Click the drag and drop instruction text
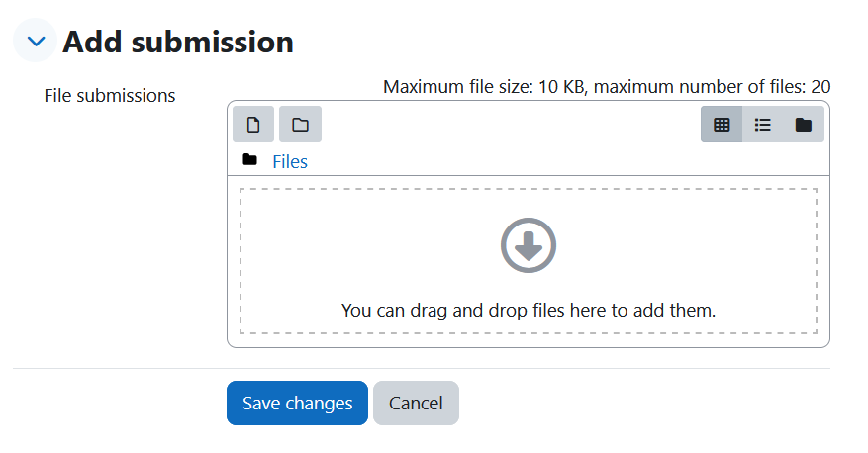868x453 pixels. (x=529, y=311)
